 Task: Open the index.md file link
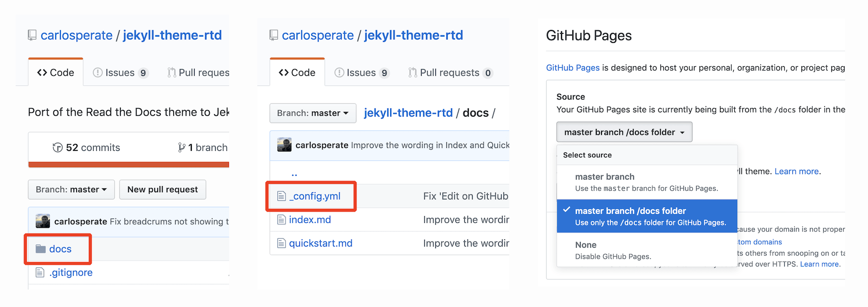point(310,220)
